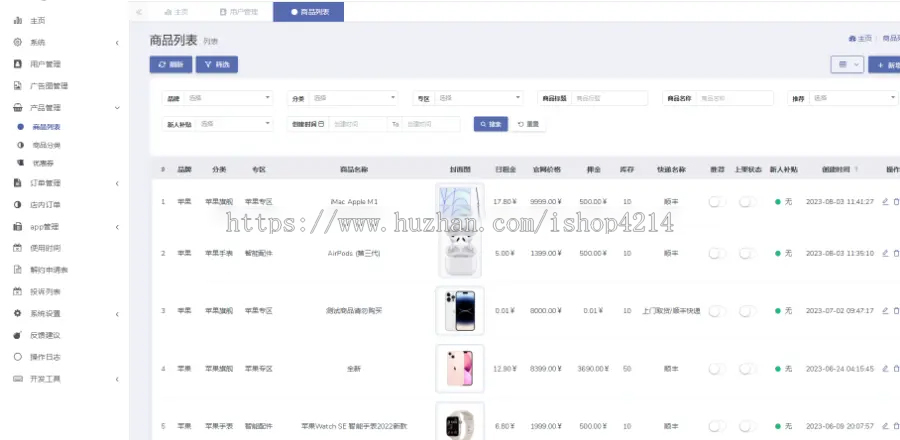900x440 pixels.
Task: Click the end date field after To
Action: pos(431,124)
